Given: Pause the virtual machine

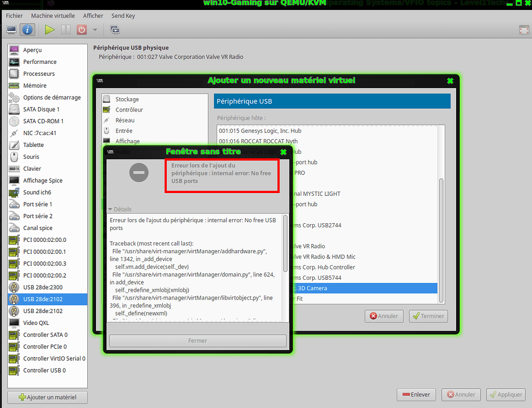Looking at the screenshot, I should click(65, 30).
